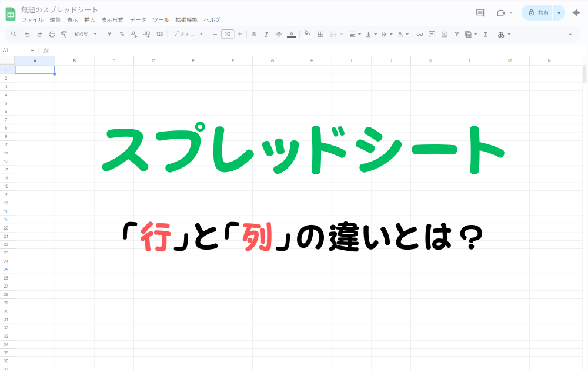This screenshot has height=370, width=588.
Task: Open the functions list with the sigma icon
Action: 485,34
